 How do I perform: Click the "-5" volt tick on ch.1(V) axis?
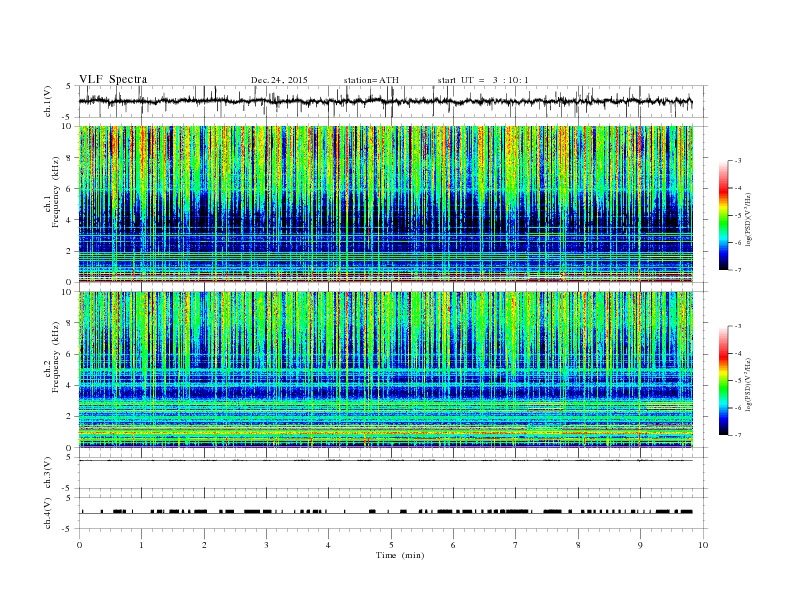click(68, 117)
